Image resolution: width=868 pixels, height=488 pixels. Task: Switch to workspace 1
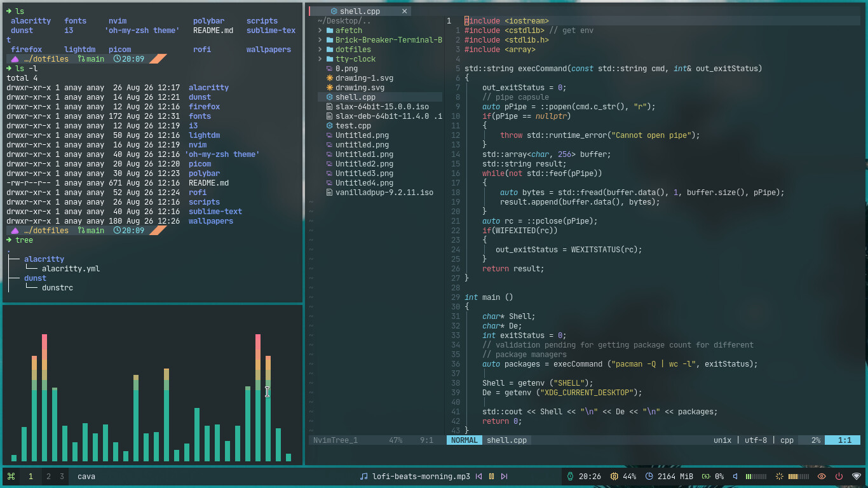(31, 476)
